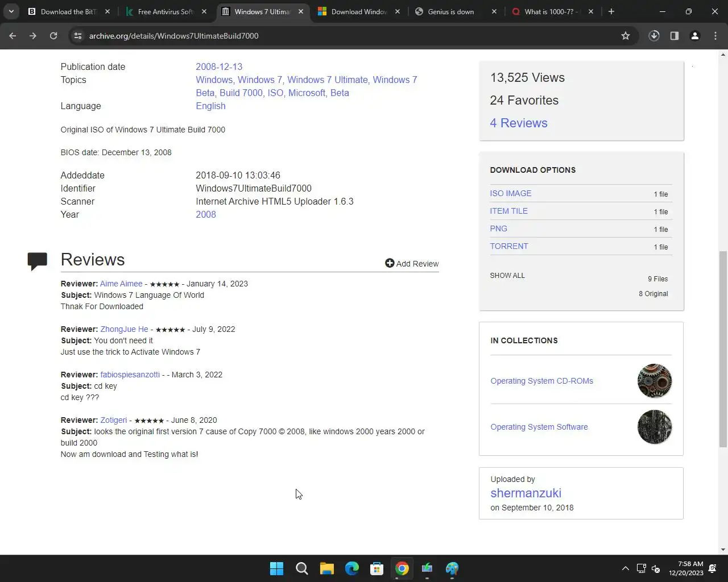Download via the TORRENT option

(x=509, y=246)
